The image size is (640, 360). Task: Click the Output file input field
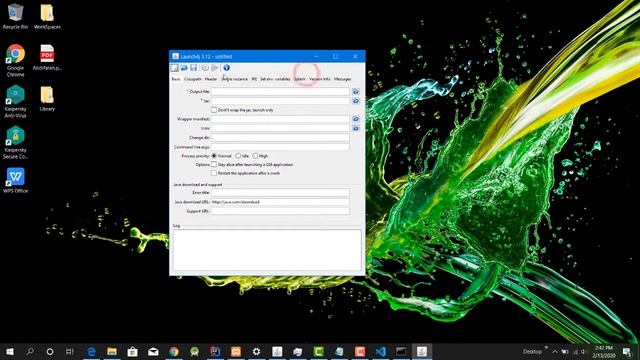280,92
